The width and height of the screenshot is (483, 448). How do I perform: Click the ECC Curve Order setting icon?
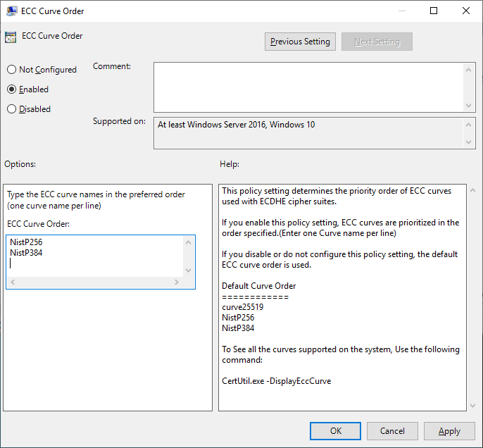11,37
